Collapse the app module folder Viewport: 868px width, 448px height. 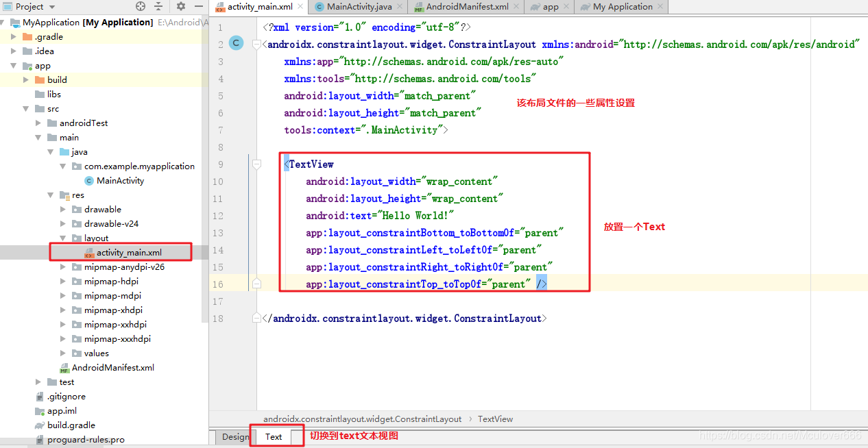point(14,66)
